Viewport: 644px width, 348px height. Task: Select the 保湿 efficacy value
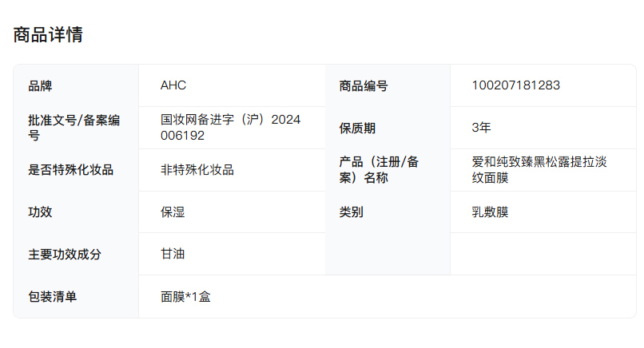click(173, 212)
